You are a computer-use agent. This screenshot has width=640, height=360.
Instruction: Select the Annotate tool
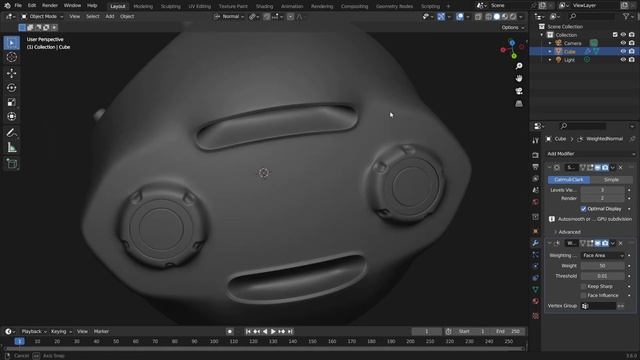11,133
